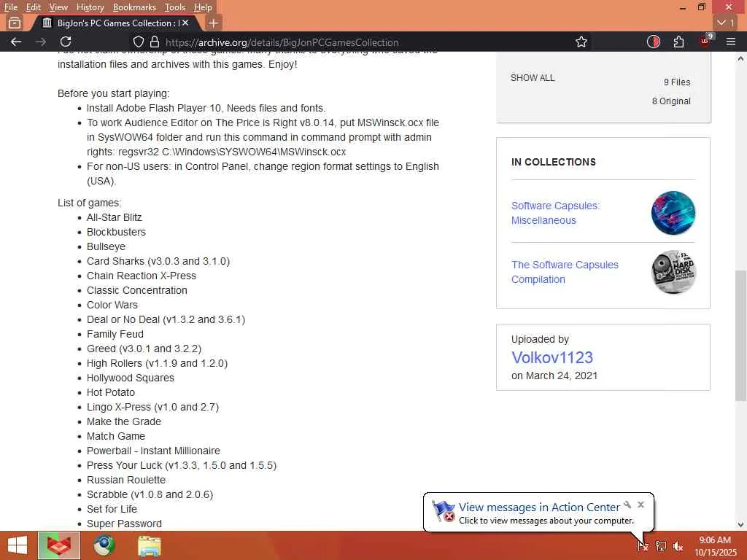Open File Explorer from the taskbar

pos(150,545)
